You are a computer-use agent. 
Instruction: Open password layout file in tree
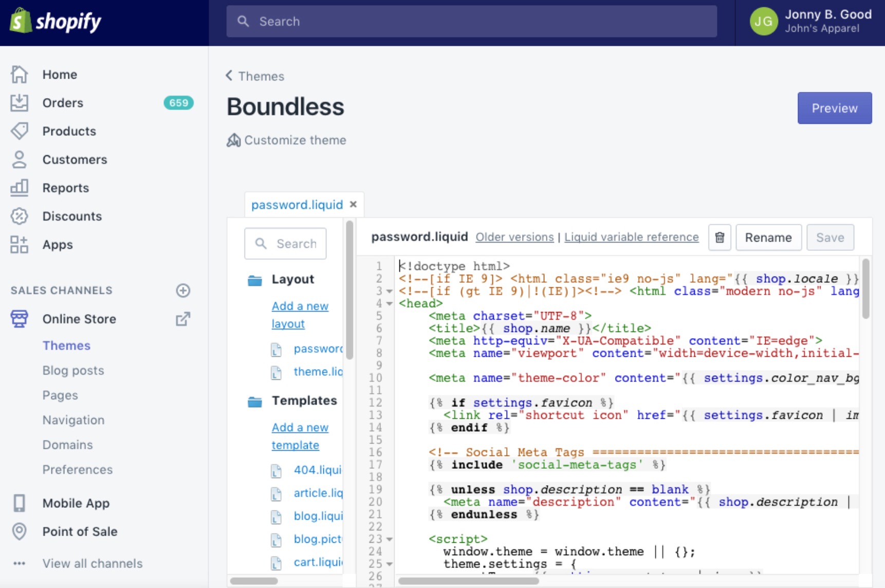coord(318,348)
